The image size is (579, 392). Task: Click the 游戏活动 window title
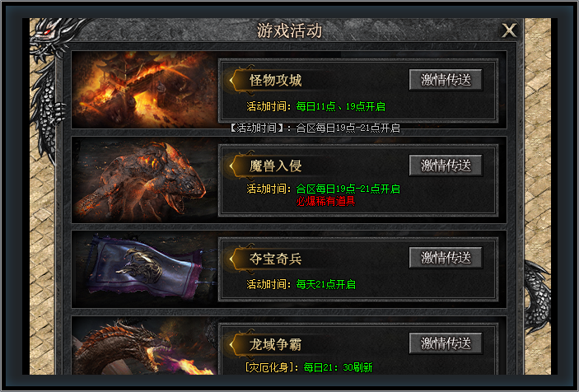click(290, 30)
